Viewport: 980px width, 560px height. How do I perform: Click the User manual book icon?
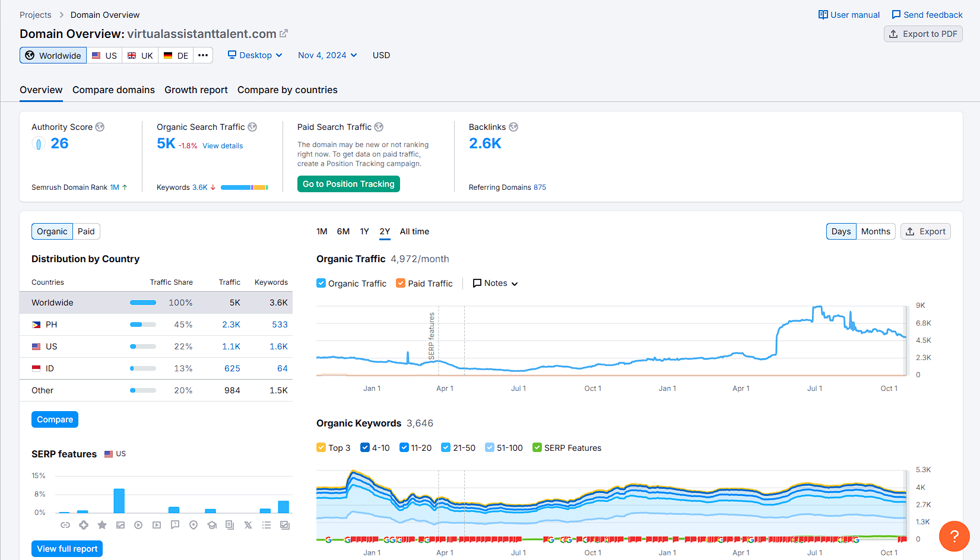click(x=823, y=15)
